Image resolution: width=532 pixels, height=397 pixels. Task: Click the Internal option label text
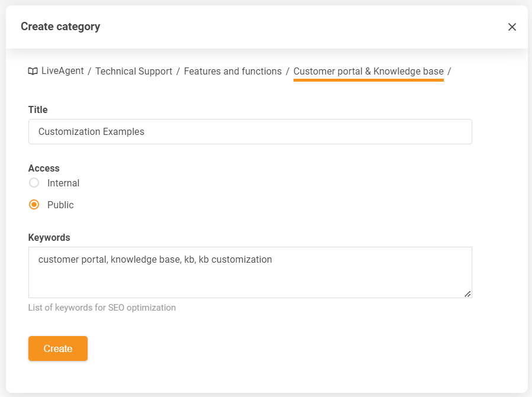click(63, 183)
